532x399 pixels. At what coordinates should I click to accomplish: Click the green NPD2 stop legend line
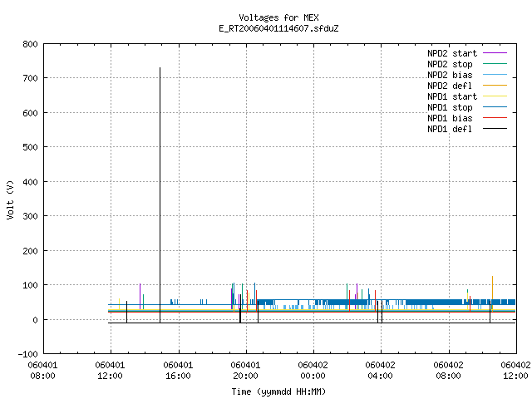coord(495,63)
